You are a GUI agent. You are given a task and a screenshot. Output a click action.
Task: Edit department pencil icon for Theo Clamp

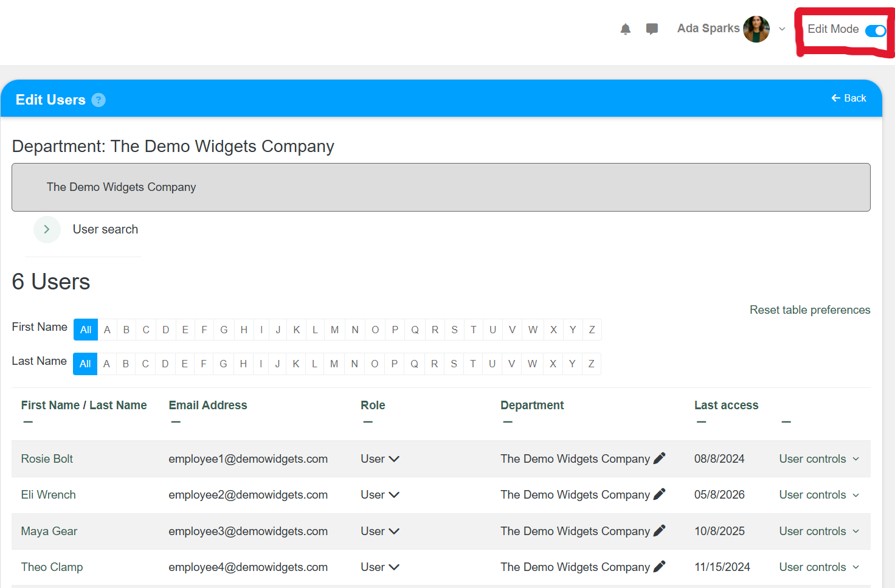coord(660,567)
